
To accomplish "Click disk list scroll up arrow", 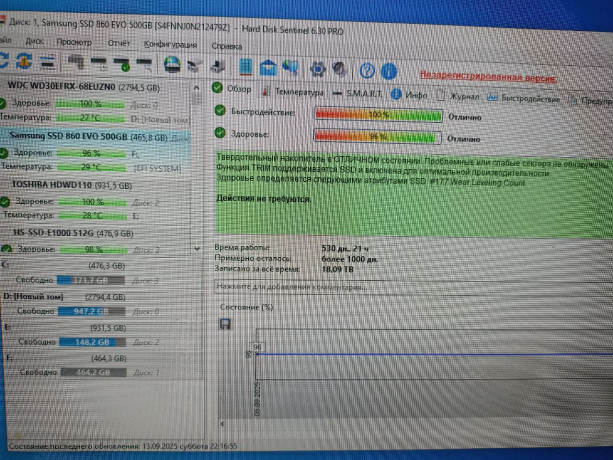I will [197, 88].
